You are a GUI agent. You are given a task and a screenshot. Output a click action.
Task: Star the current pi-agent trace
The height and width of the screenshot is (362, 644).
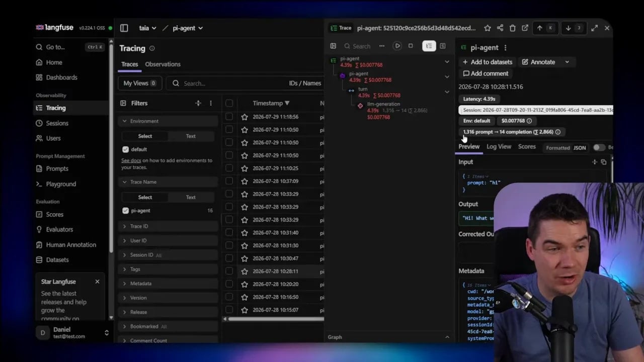click(x=488, y=28)
